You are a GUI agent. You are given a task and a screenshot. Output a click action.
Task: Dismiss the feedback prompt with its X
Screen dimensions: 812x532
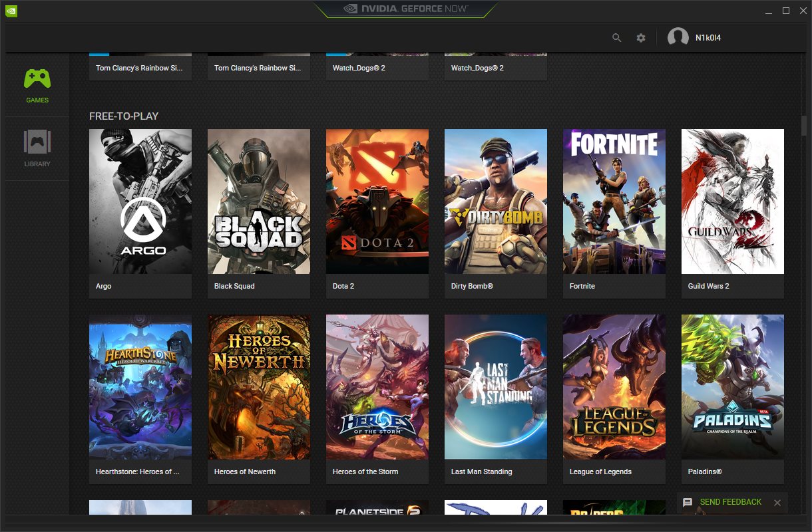pyautogui.click(x=777, y=503)
